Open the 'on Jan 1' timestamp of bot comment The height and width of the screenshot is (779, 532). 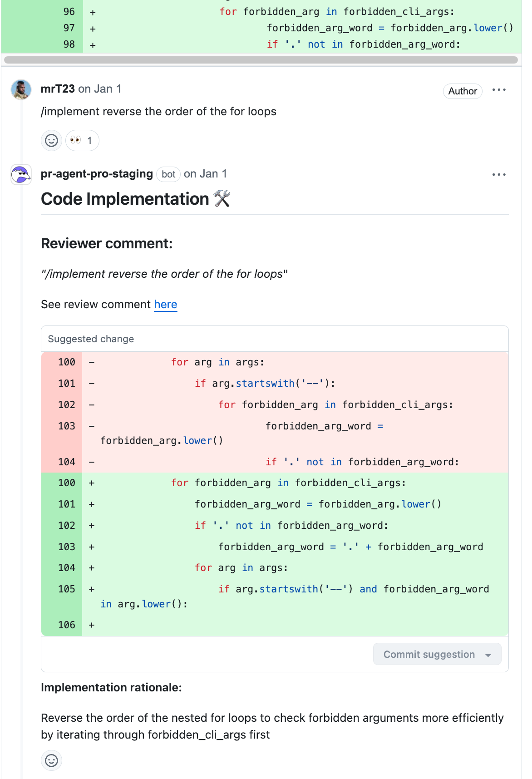[205, 174]
